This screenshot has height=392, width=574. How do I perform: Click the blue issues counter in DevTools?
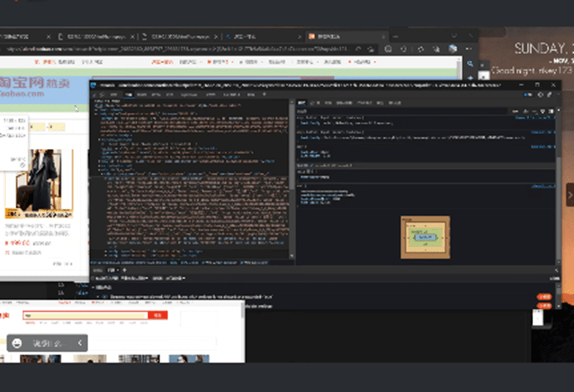(527, 95)
